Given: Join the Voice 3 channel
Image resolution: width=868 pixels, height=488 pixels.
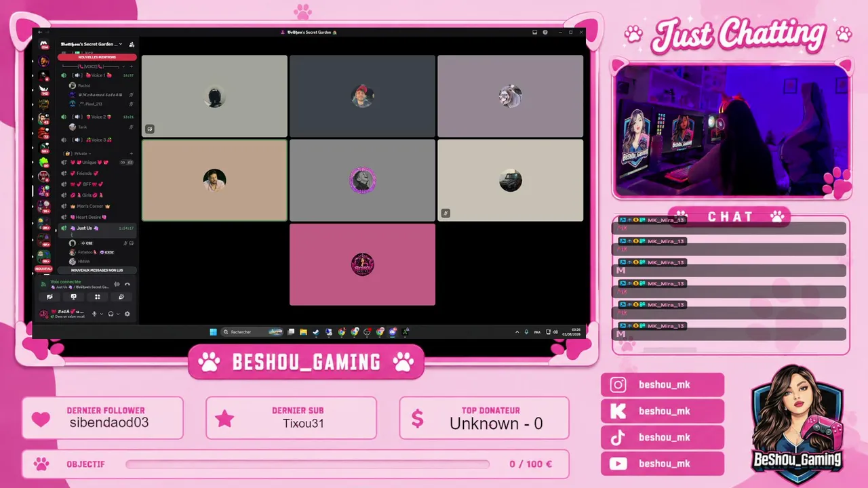Looking at the screenshot, I should click(x=97, y=140).
